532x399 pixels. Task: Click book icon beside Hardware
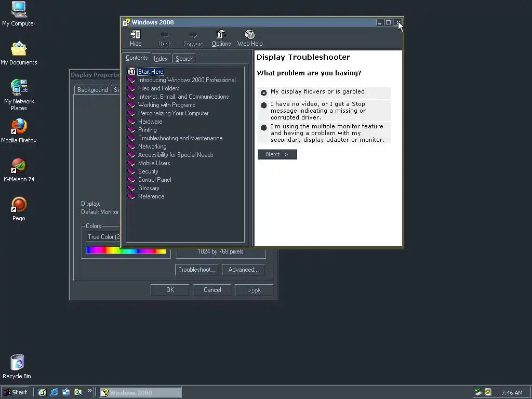tap(131, 122)
